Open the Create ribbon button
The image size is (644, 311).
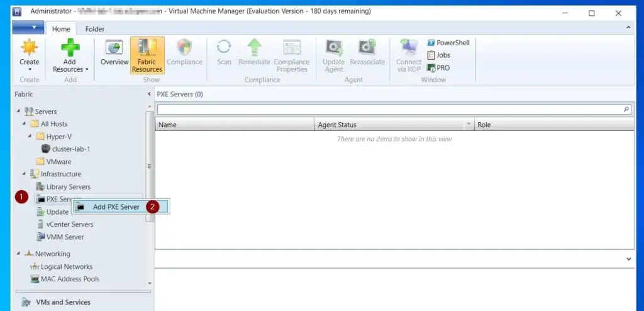click(x=29, y=55)
